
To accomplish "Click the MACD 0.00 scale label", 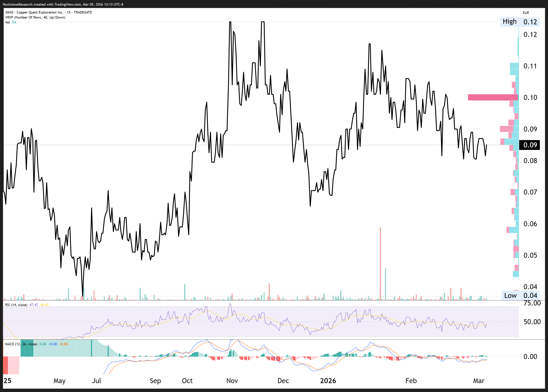I will tap(530, 356).
